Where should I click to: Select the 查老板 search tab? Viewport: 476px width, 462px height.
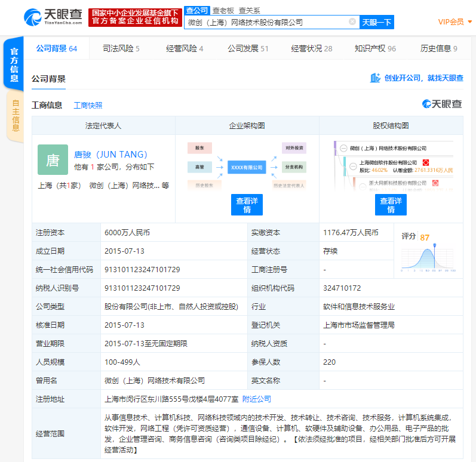tap(223, 11)
